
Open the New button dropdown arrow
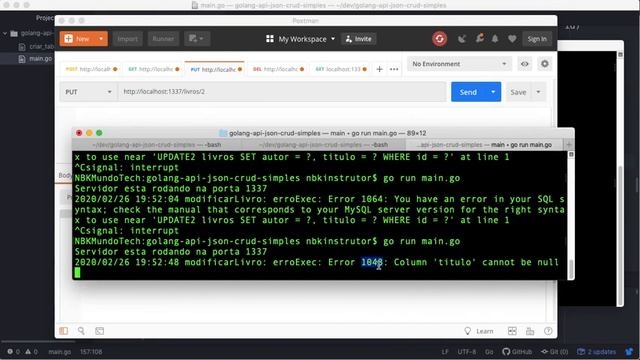[x=101, y=39]
